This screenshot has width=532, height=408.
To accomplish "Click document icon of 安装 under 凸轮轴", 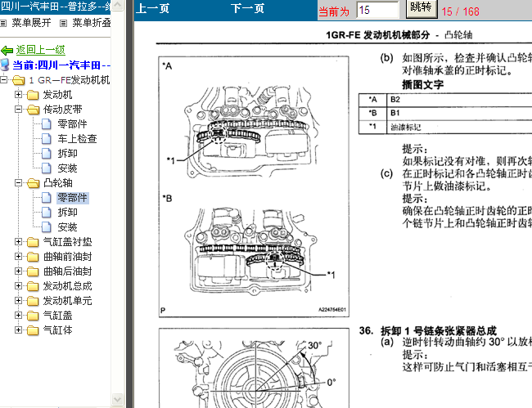I will (x=47, y=227).
